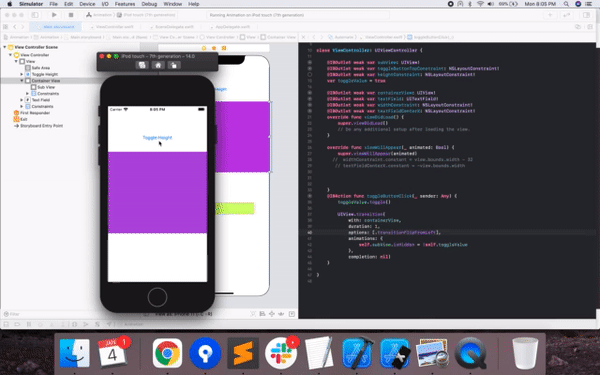This screenshot has width=600, height=375.
Task: Click the simulator rotate device icon
Action: tap(174, 65)
